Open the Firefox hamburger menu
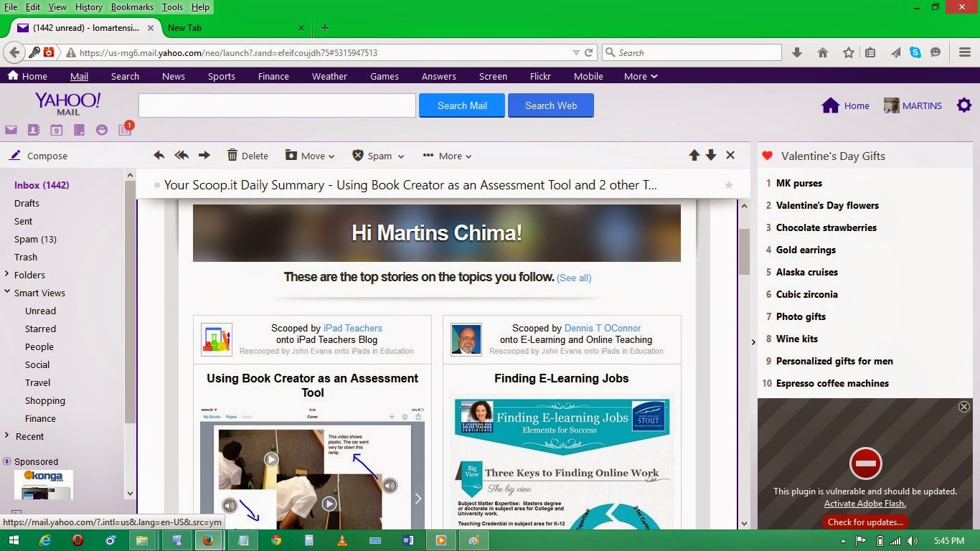This screenshot has height=551, width=980. (x=965, y=52)
